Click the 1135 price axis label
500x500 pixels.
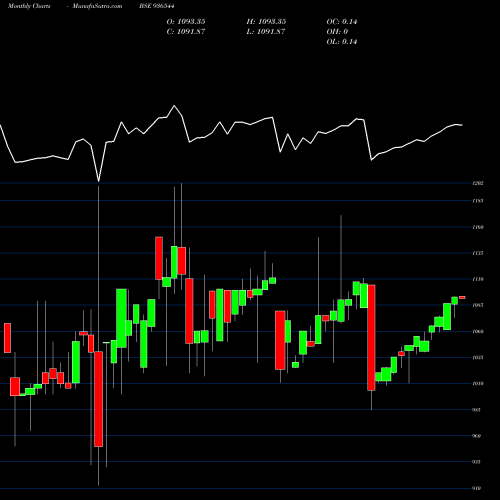[x=478, y=253]
